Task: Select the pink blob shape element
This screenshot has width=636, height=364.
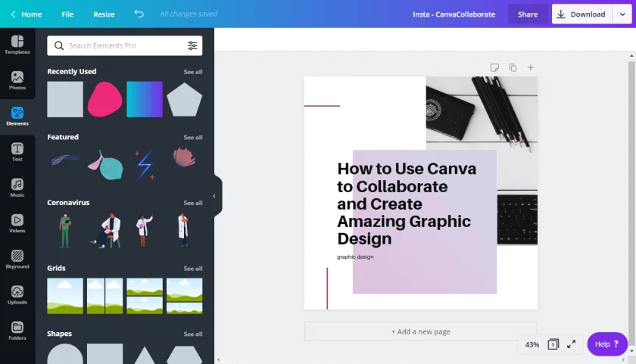Action: (x=104, y=99)
